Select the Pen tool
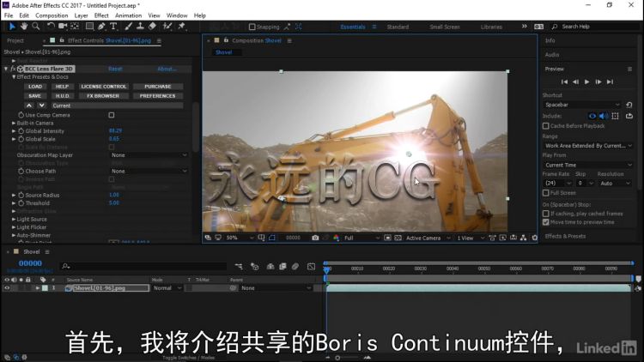Screen dimensions: 644x362 click(x=101, y=27)
